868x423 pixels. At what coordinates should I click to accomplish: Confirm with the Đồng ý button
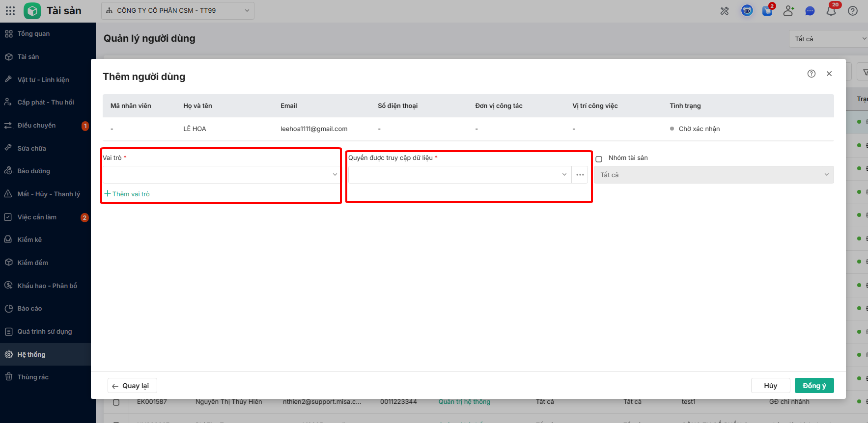[x=814, y=386]
